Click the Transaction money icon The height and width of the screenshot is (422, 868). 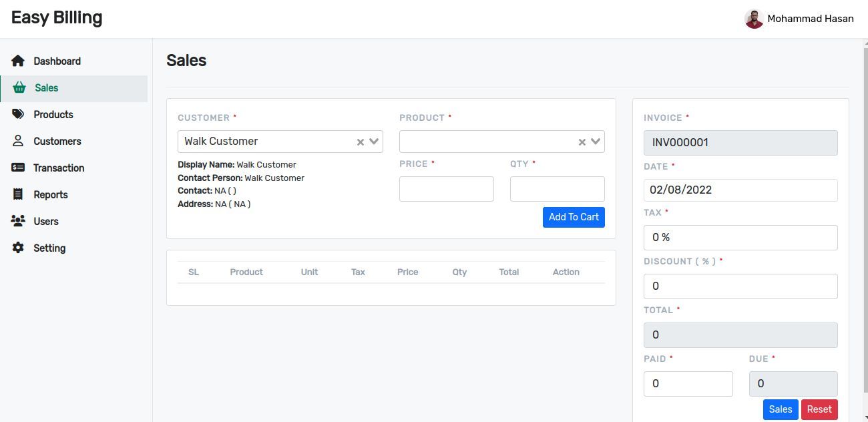point(18,168)
